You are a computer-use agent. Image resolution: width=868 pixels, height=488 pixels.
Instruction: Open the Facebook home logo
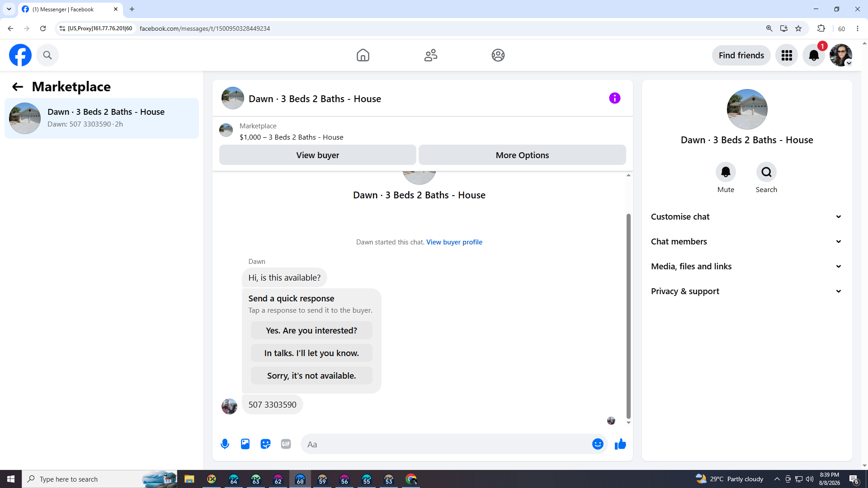tap(20, 55)
